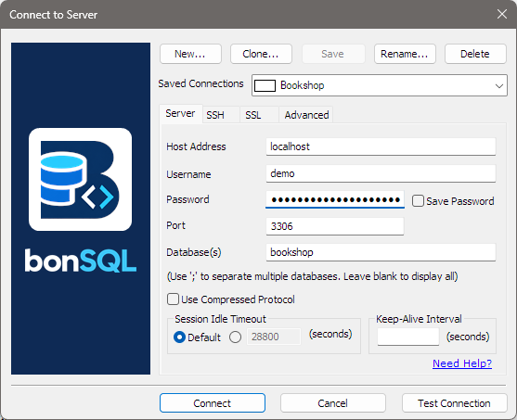Click the Keep-Alive Interval field
This screenshot has height=420, width=517.
(408, 337)
